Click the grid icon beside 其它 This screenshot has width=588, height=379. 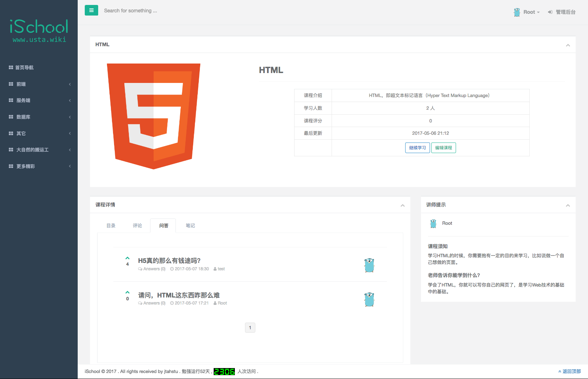point(11,133)
